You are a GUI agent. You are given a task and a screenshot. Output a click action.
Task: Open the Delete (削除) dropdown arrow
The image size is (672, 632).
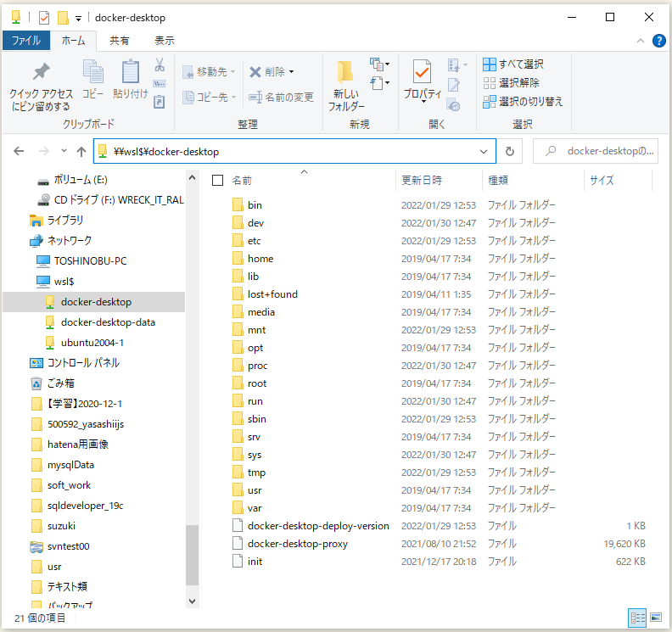291,72
